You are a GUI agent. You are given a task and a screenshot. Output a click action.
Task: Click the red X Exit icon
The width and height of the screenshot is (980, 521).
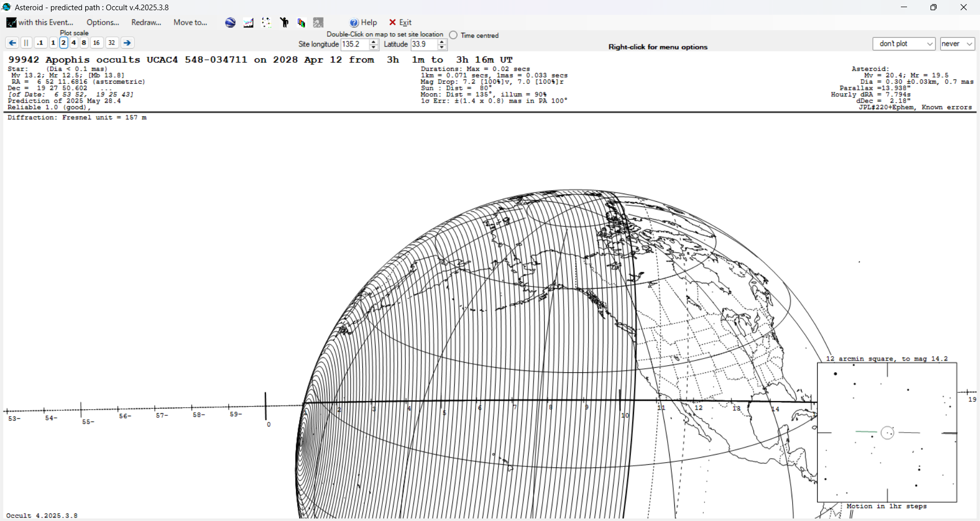(x=393, y=22)
